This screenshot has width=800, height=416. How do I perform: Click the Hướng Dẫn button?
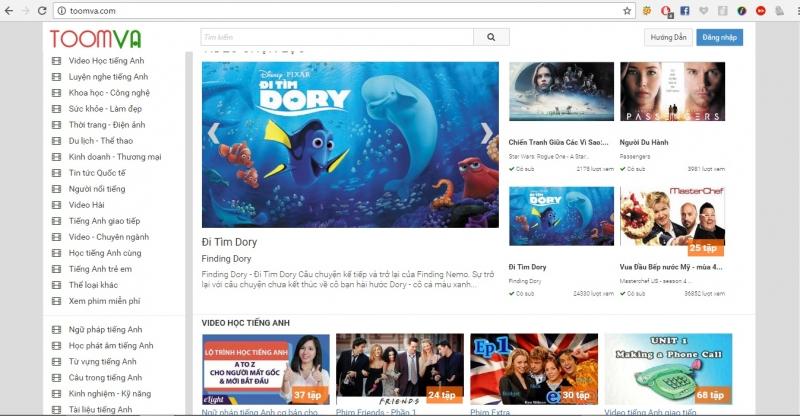click(x=668, y=37)
